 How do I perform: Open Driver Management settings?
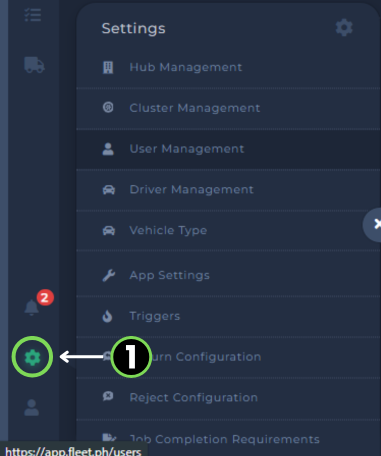[x=228, y=190]
